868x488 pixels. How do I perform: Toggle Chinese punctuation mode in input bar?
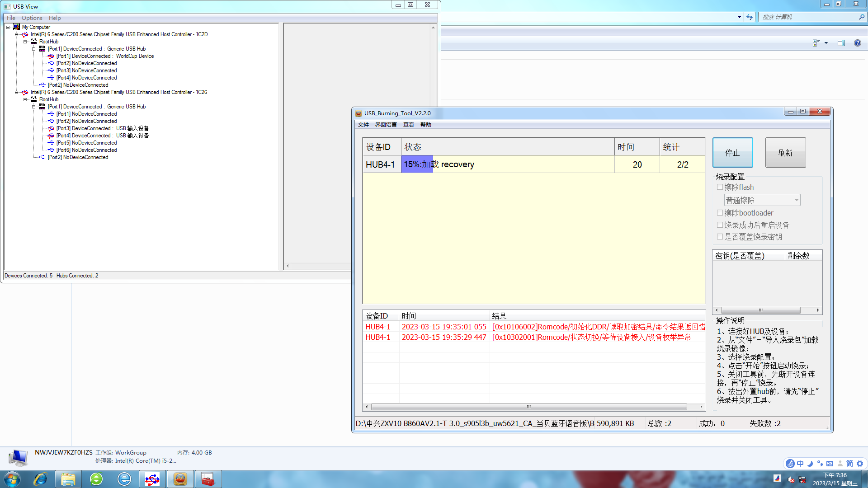[x=820, y=464]
